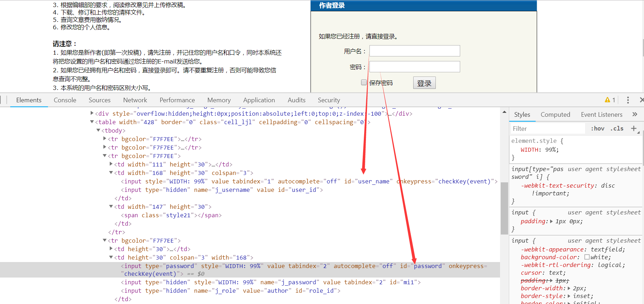Viewport: 644px width, 304px height.
Task: Click cursor: text property
Action: point(543,273)
